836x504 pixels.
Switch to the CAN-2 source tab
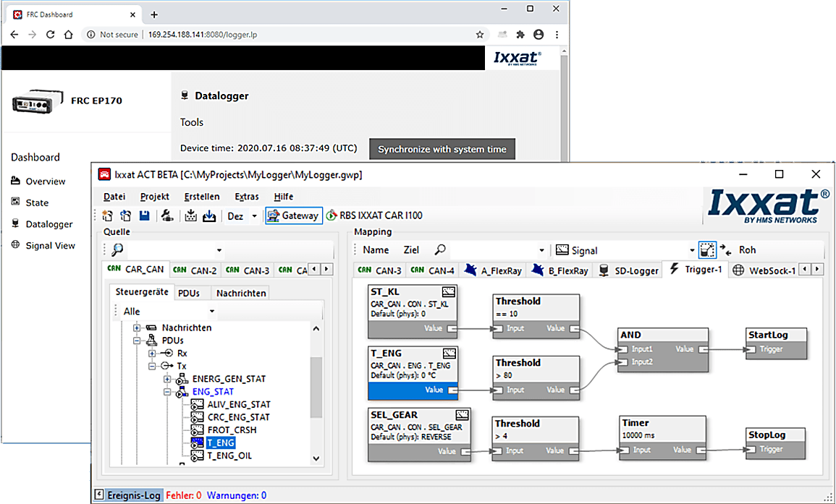195,270
